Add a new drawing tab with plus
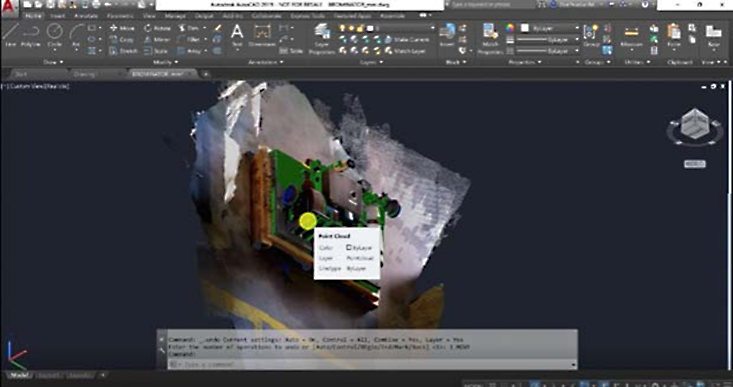733x387 pixels. click(x=206, y=74)
